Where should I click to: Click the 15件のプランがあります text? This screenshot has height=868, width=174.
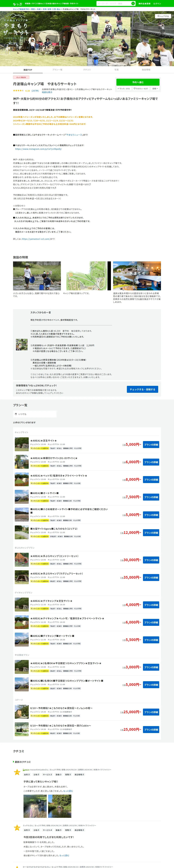tap(24, 423)
